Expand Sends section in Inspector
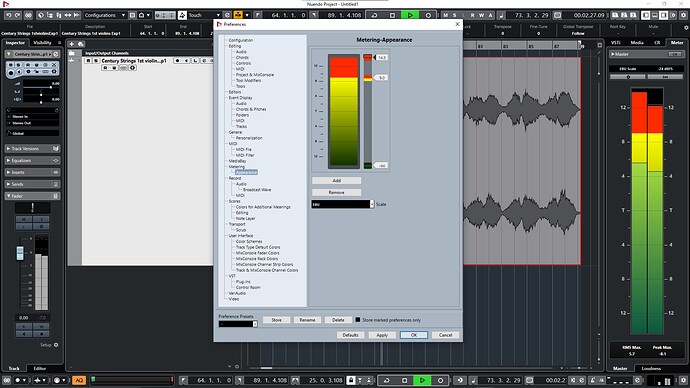Screen dimensions: 690x388 click(32, 184)
